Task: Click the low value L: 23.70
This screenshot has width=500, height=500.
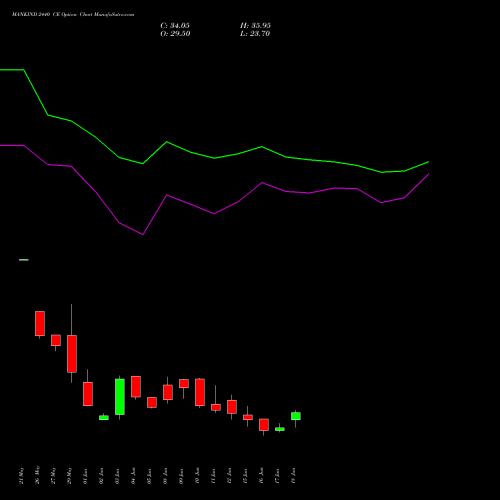Action: point(255,34)
